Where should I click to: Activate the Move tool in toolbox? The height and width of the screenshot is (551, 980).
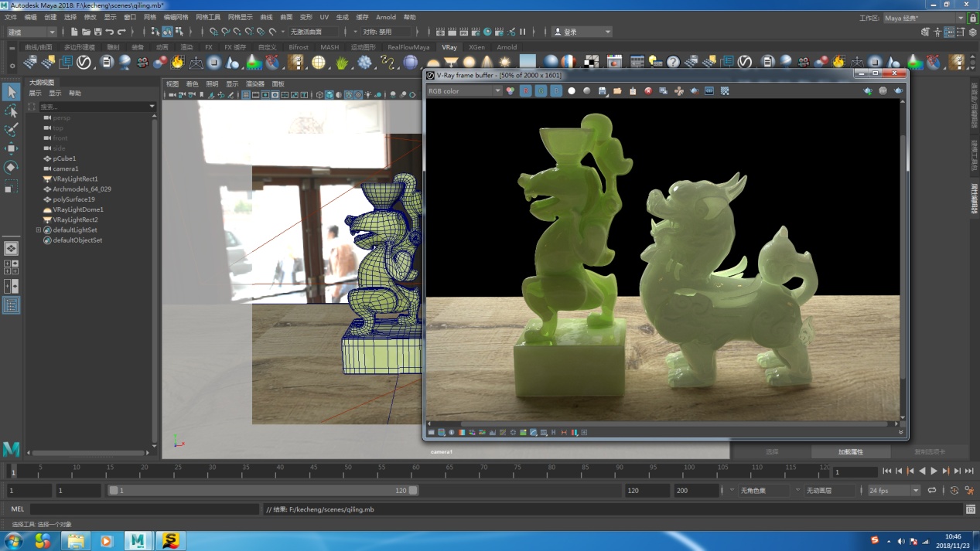[11, 148]
